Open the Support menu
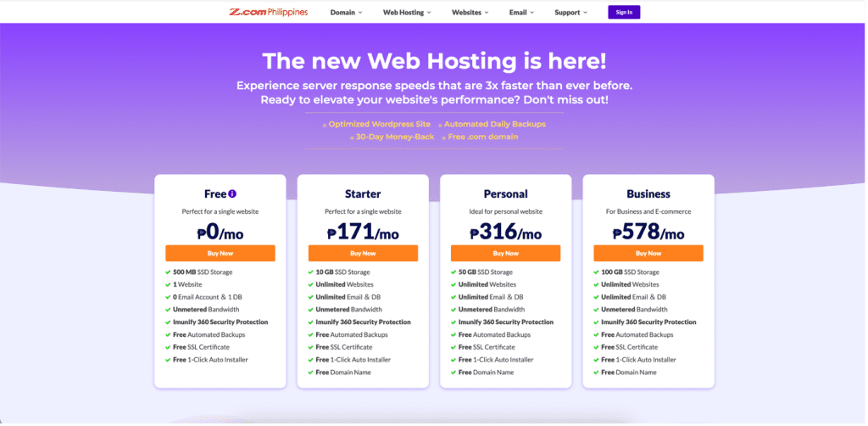This screenshot has height=426, width=868. tap(570, 12)
